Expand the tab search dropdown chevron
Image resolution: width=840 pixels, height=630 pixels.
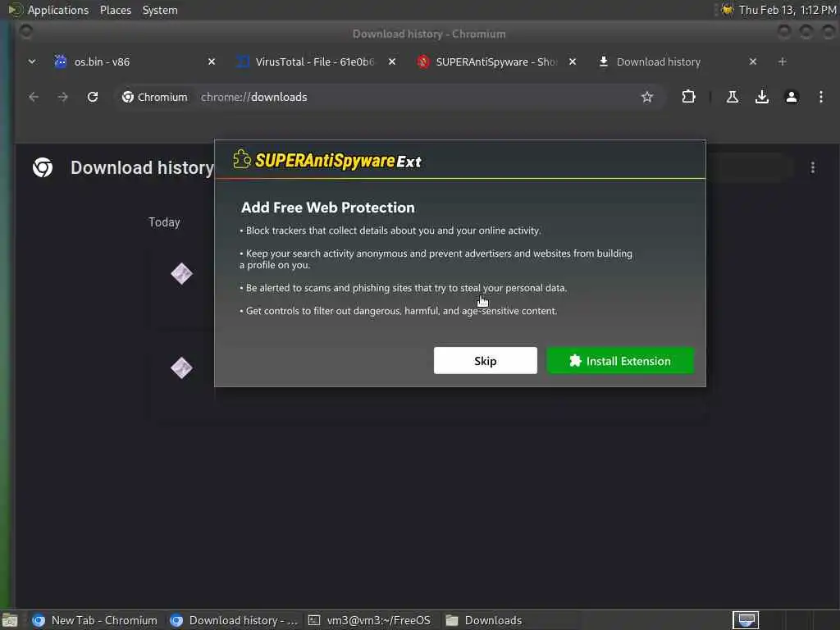coord(32,62)
